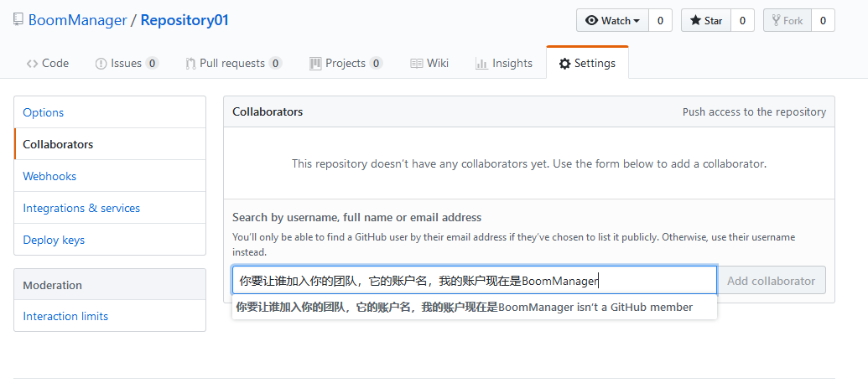Open Webhooks settings page
Viewport: 868px width, 383px height.
click(110, 176)
